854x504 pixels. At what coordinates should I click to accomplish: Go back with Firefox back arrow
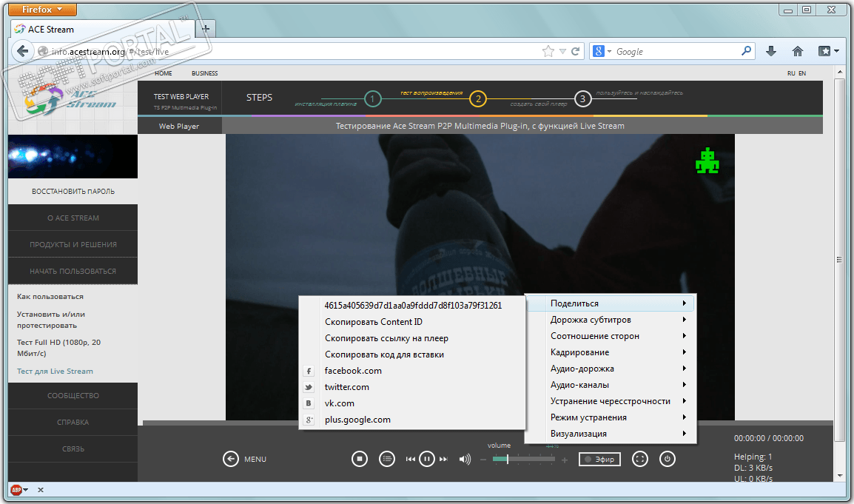pos(22,51)
